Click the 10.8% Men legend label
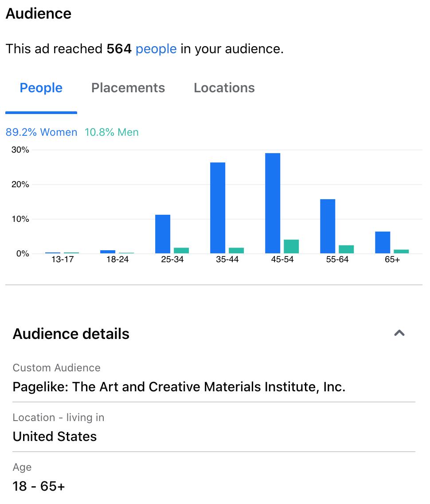 point(111,132)
